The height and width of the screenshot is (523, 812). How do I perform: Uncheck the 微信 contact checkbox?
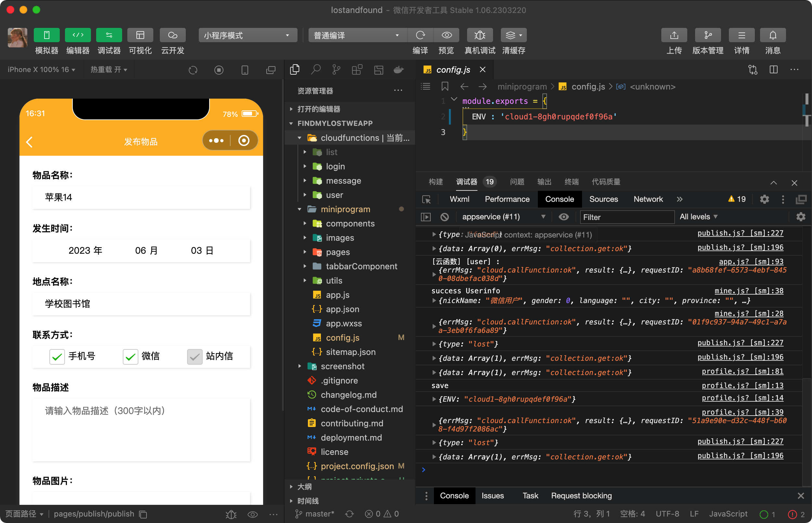[130, 357]
